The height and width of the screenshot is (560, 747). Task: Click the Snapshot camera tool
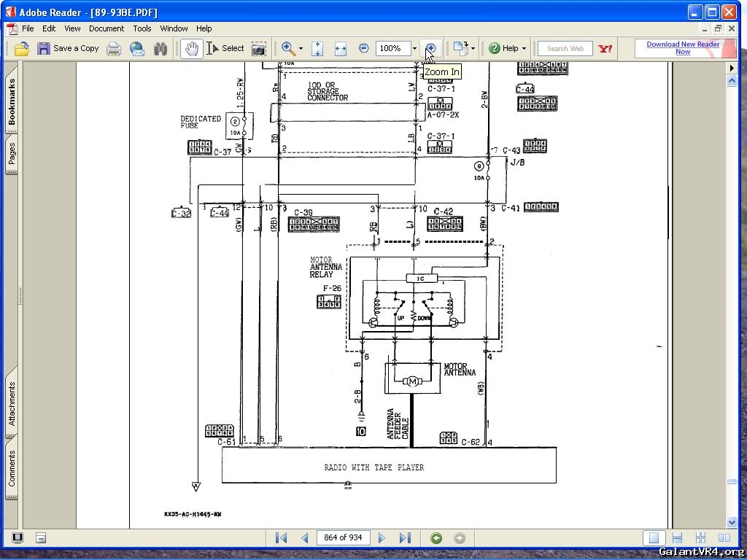tap(258, 49)
